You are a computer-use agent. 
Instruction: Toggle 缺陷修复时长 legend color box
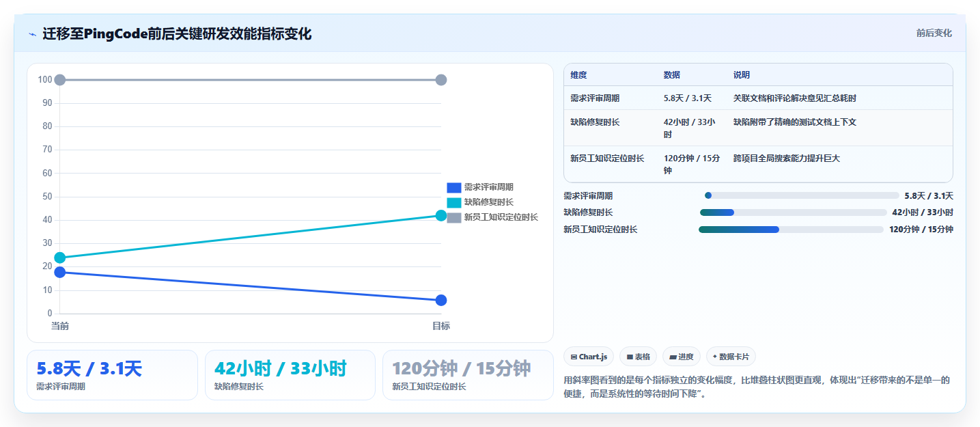tap(454, 202)
